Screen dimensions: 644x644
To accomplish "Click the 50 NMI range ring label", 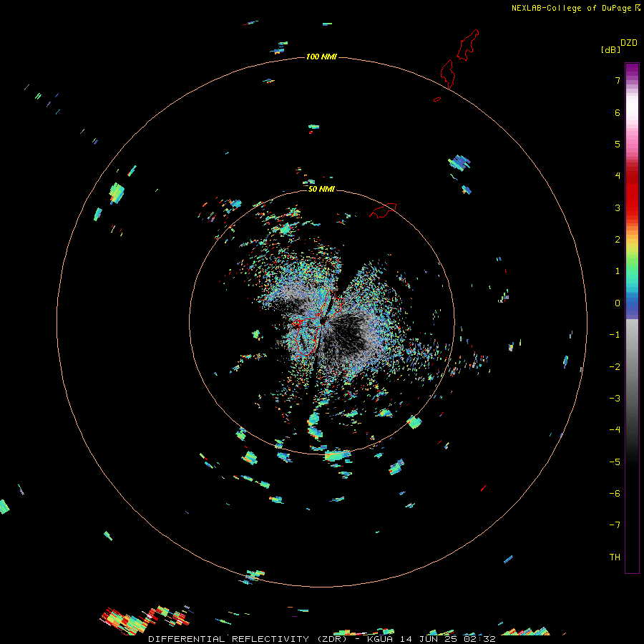I will point(321,189).
